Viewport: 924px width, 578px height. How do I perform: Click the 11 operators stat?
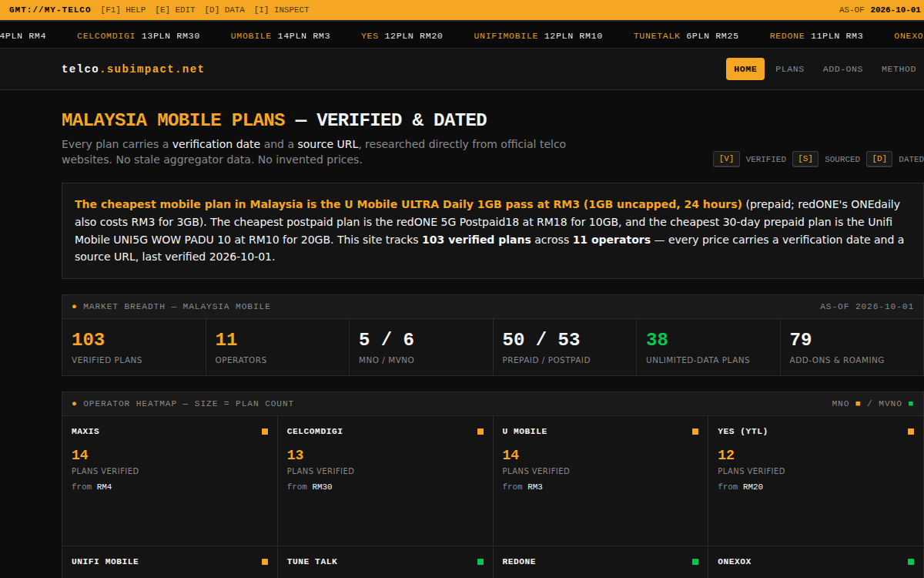tap(277, 347)
